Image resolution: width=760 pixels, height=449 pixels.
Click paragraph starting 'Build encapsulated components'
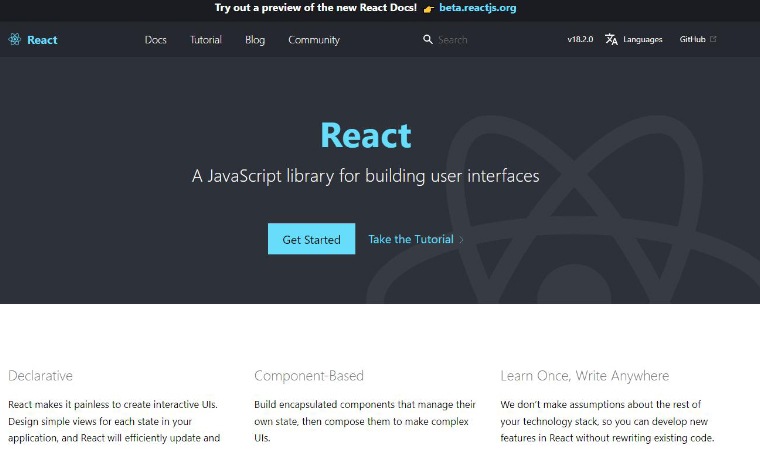point(365,421)
